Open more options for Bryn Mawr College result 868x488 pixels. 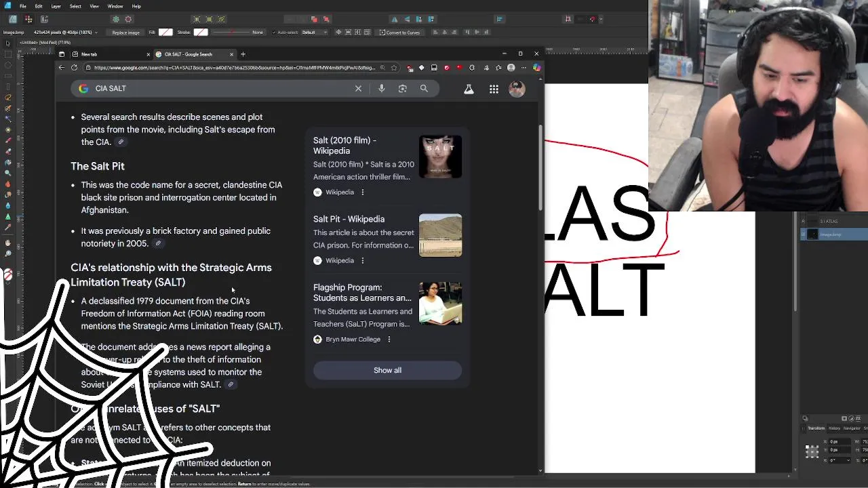[x=389, y=340]
